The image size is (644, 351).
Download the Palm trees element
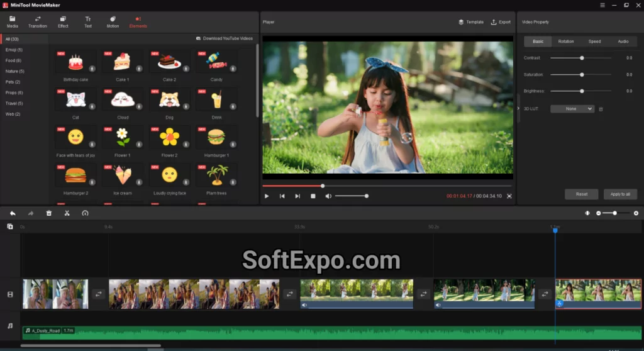pyautogui.click(x=233, y=182)
